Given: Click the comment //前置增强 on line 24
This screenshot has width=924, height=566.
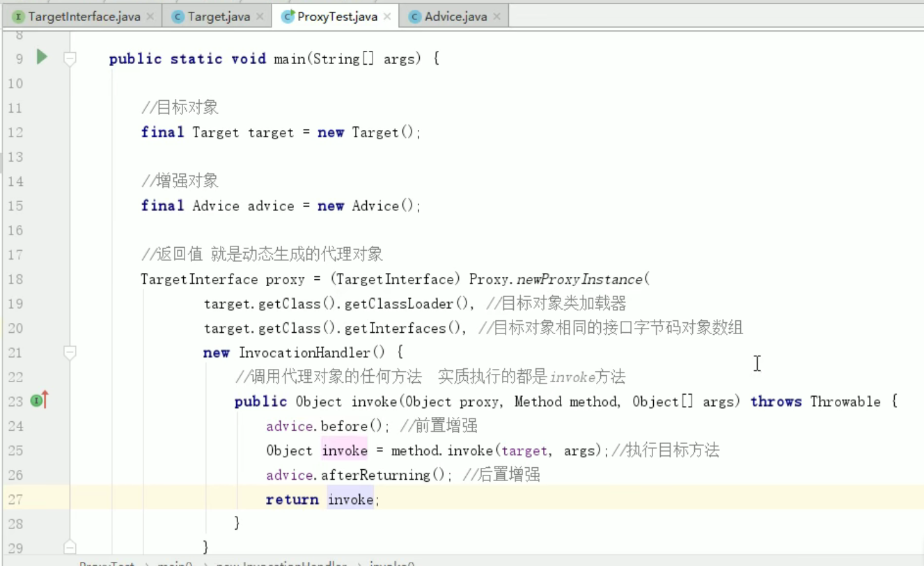Looking at the screenshot, I should click(x=439, y=426).
